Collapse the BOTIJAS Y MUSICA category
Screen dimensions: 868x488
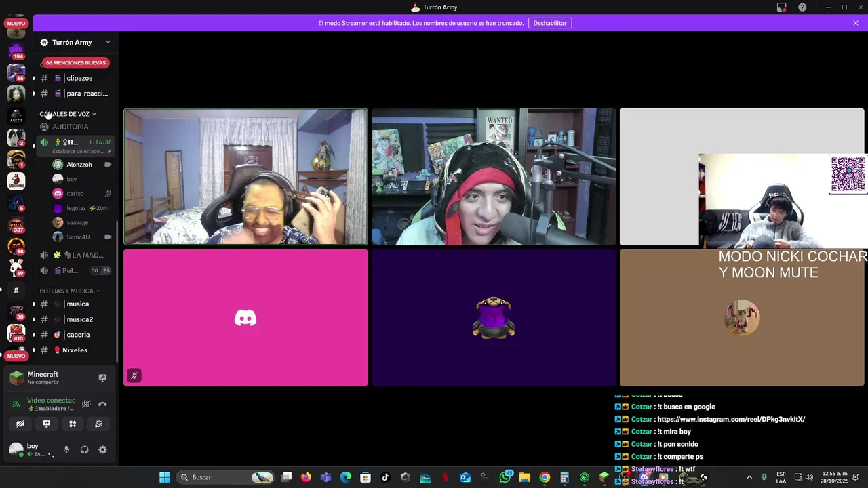pos(69,291)
